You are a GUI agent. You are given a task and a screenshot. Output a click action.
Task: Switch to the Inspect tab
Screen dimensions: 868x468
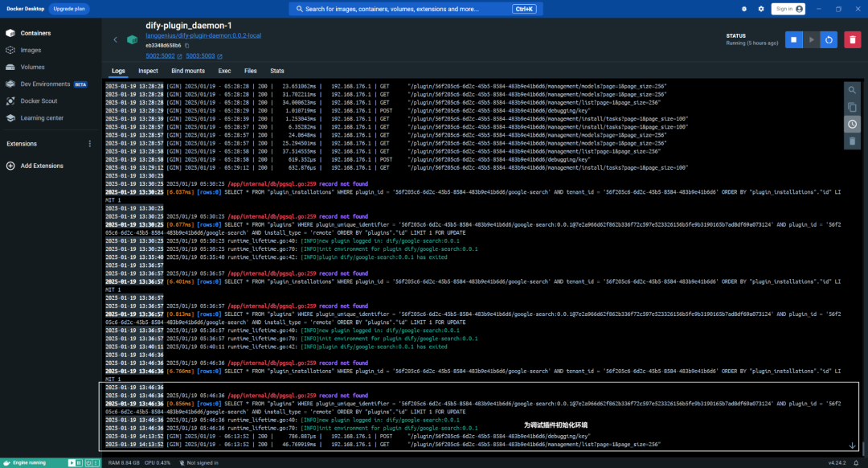[x=148, y=71]
